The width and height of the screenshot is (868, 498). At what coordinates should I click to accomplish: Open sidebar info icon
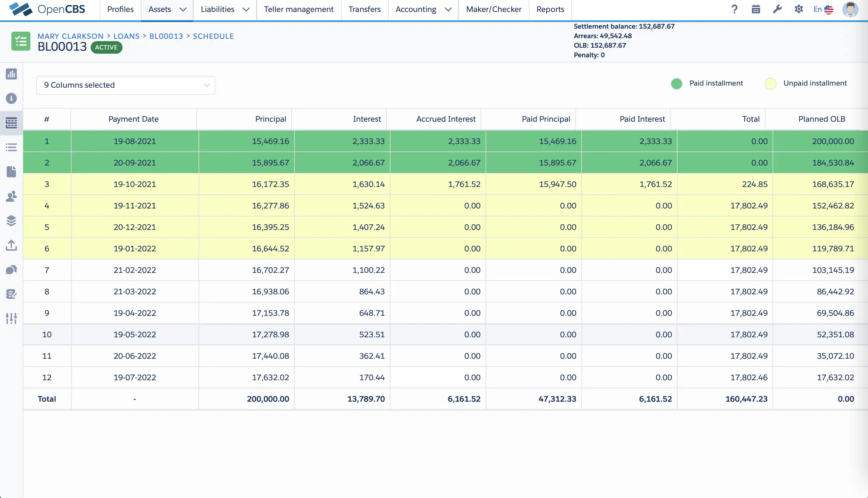click(x=11, y=98)
